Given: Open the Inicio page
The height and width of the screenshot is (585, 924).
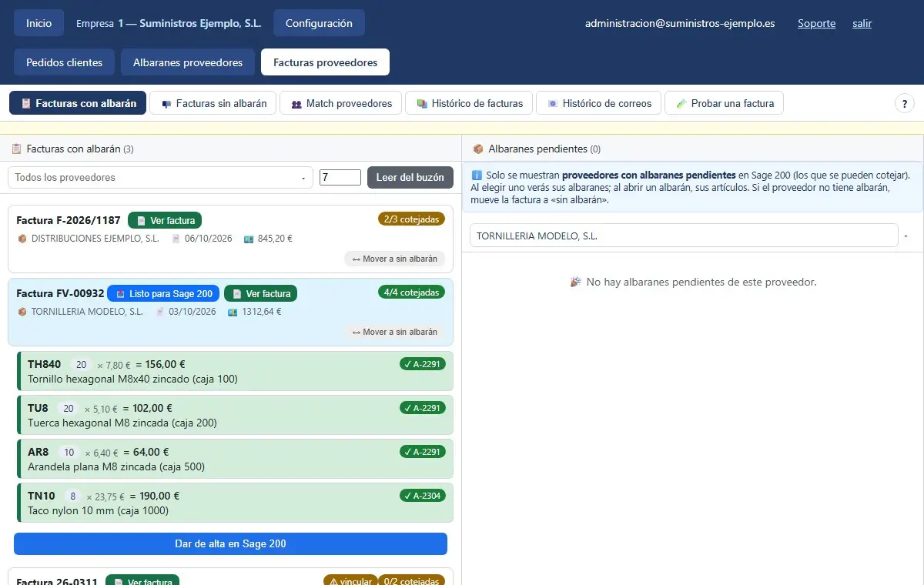Looking at the screenshot, I should 39,23.
